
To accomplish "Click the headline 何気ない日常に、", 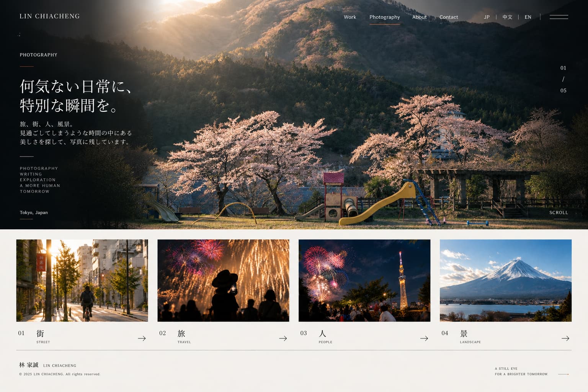I will click(76, 87).
